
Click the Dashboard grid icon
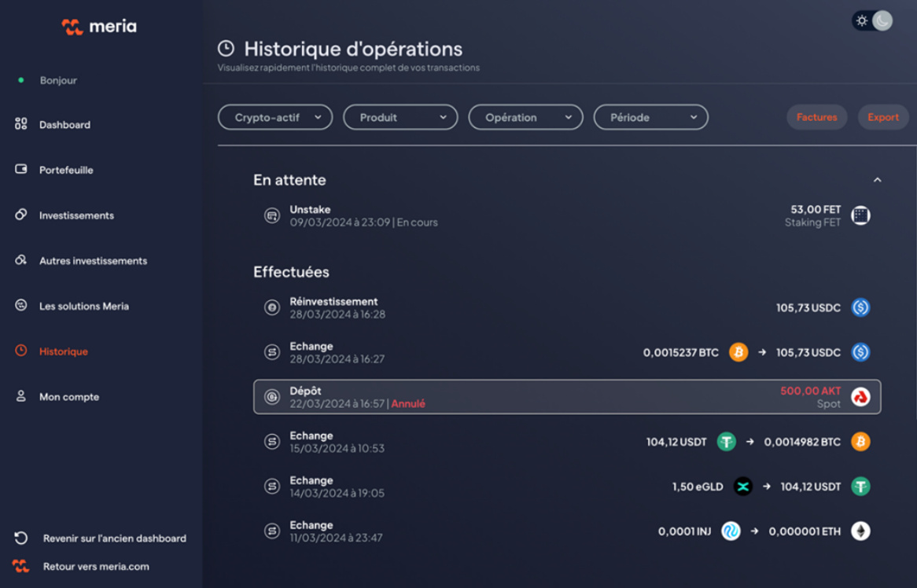[x=21, y=124]
